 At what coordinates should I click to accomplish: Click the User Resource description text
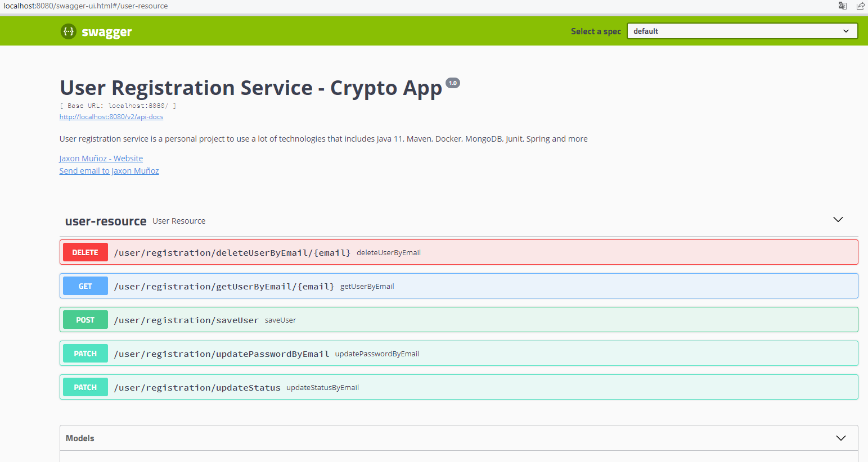click(x=179, y=221)
